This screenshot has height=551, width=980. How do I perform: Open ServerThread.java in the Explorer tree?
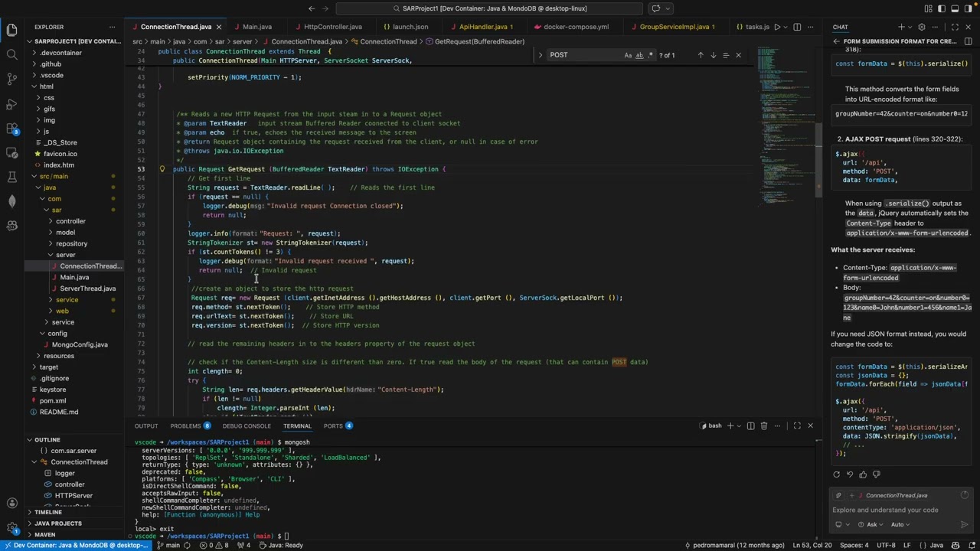pyautogui.click(x=87, y=289)
